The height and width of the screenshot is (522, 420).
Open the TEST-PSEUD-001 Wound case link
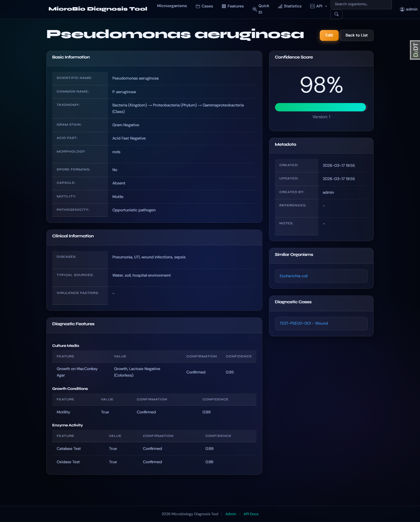pos(304,323)
